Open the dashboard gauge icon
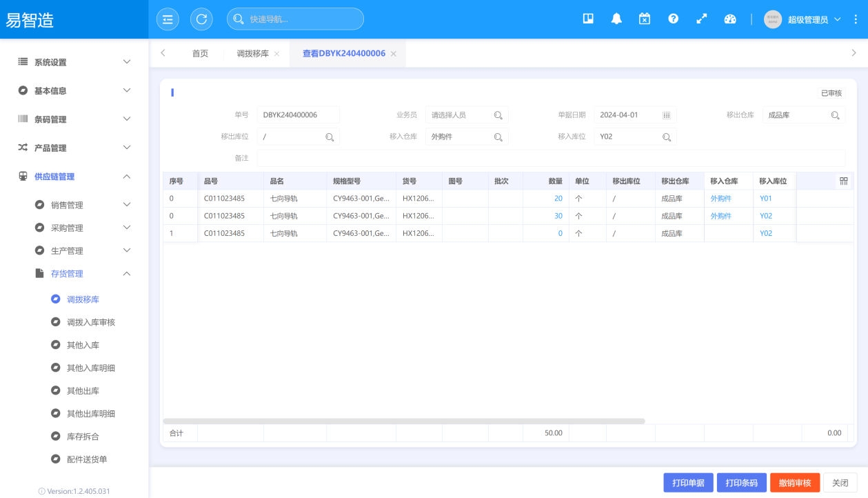 (730, 19)
